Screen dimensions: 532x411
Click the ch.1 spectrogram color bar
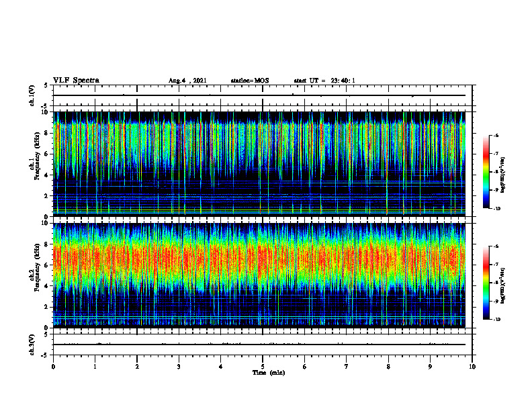pyautogui.click(x=486, y=172)
